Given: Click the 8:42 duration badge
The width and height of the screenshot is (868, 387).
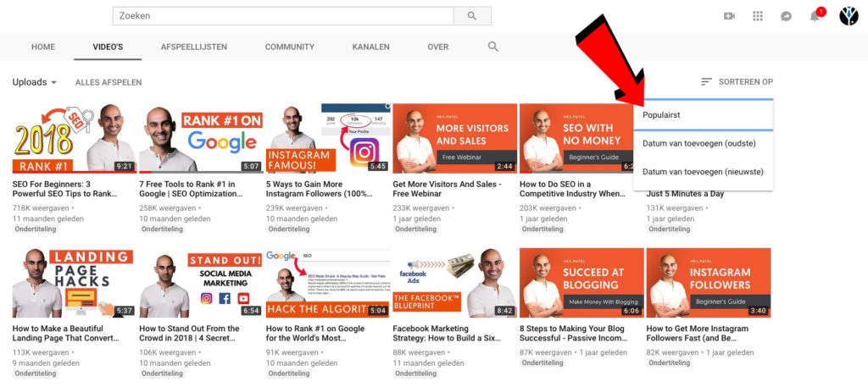Looking at the screenshot, I should click(x=504, y=311).
